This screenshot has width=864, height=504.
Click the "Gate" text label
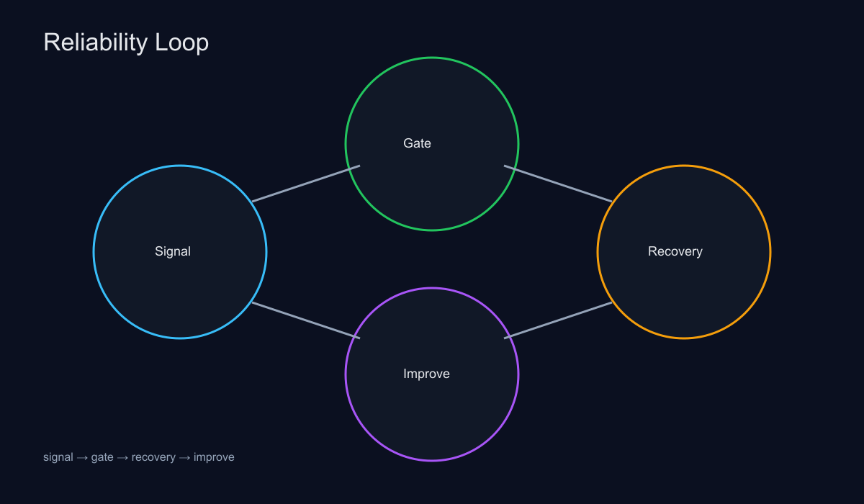(x=417, y=143)
